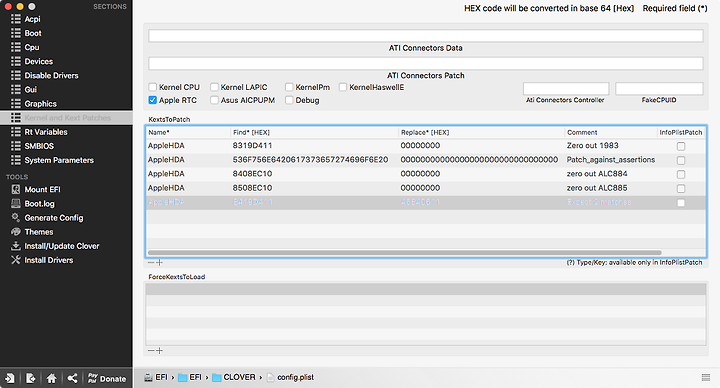Click the Themes tool icon
The image size is (720, 388).
point(16,231)
